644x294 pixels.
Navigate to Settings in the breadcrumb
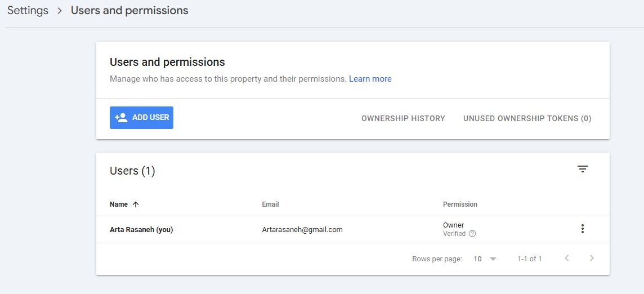click(28, 11)
